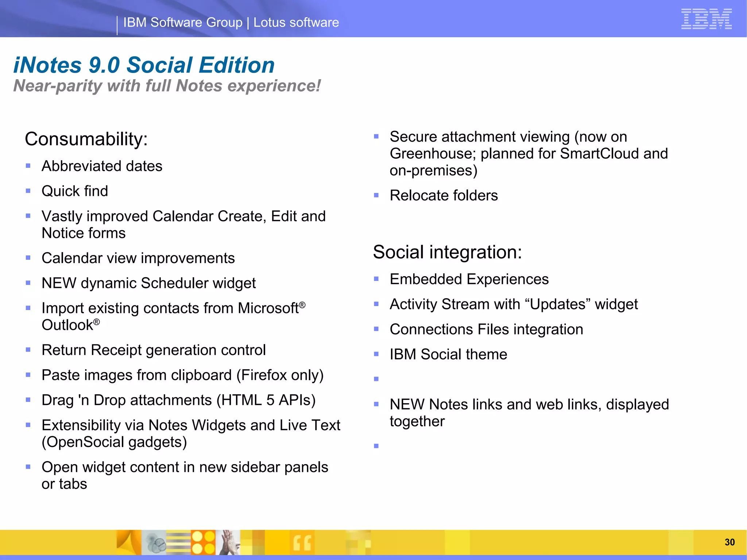Click the yellow dots grid footer graphic
The height and width of the screenshot is (560, 747).
click(x=204, y=542)
